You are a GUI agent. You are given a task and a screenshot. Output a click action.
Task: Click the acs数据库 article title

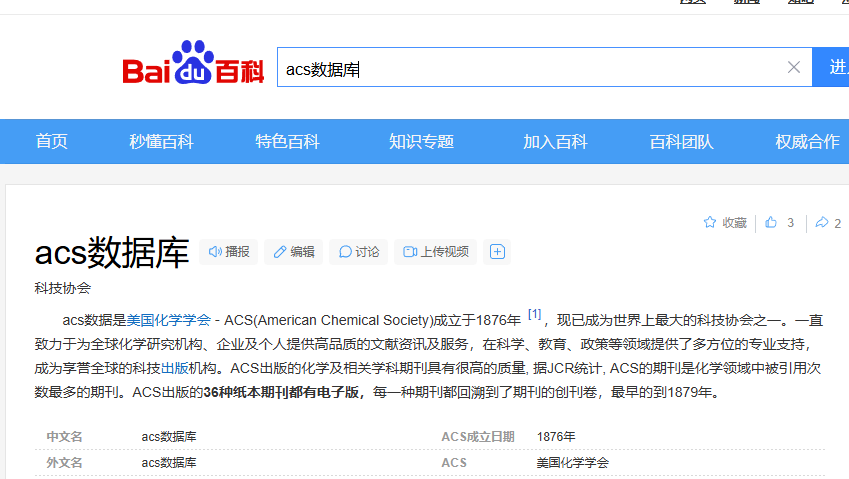pyautogui.click(x=112, y=252)
